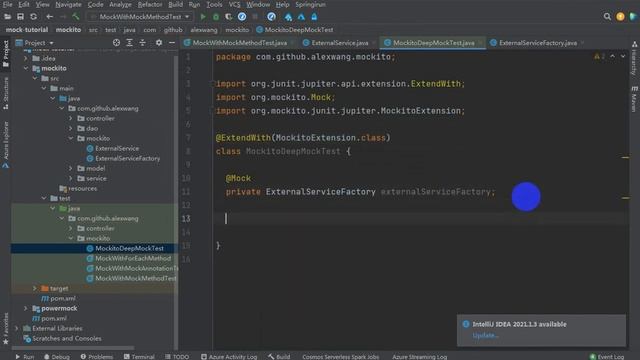The width and height of the screenshot is (640, 360).
Task: Expand the model package
Action: tap(71, 168)
